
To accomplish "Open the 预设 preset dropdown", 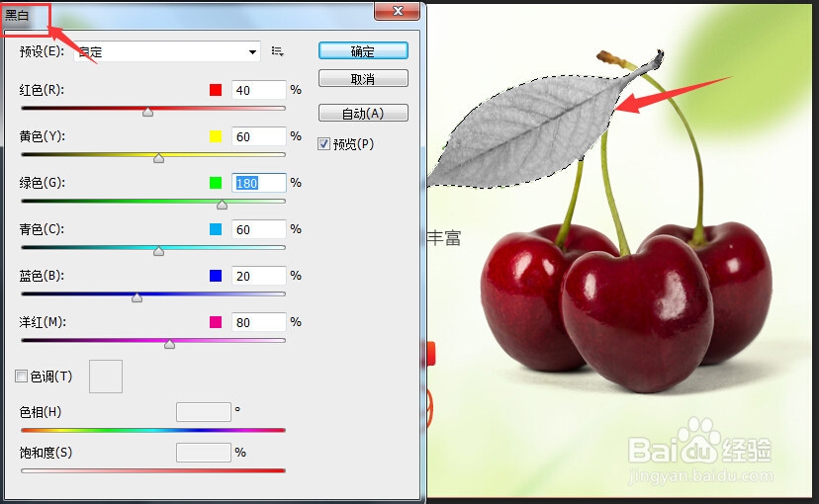I will [x=167, y=51].
